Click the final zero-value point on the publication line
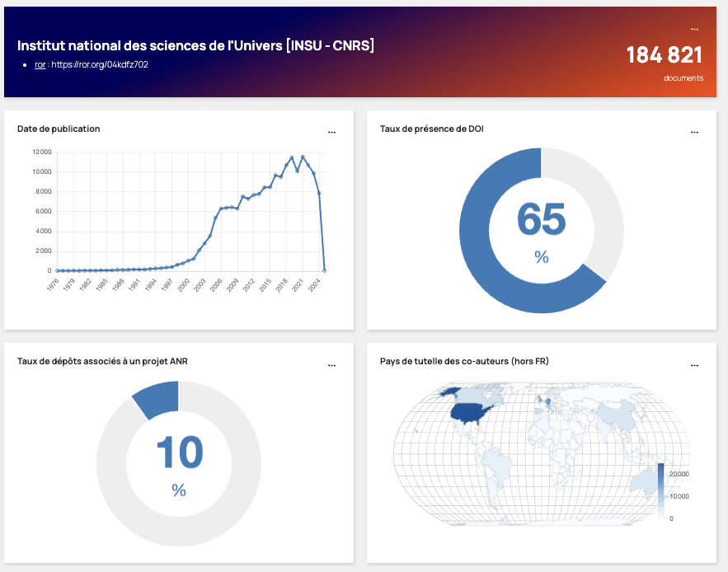Screen dimensions: 728x572 pos(324,270)
